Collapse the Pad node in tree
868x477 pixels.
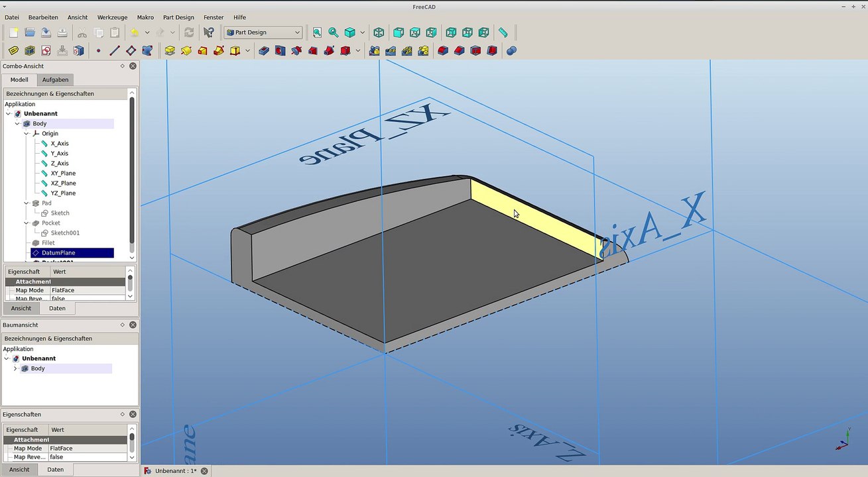point(27,203)
